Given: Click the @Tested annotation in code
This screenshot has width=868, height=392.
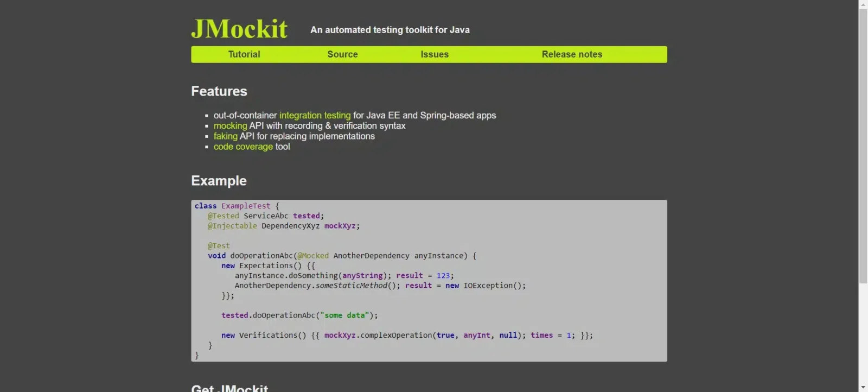Looking at the screenshot, I should click(x=223, y=216).
